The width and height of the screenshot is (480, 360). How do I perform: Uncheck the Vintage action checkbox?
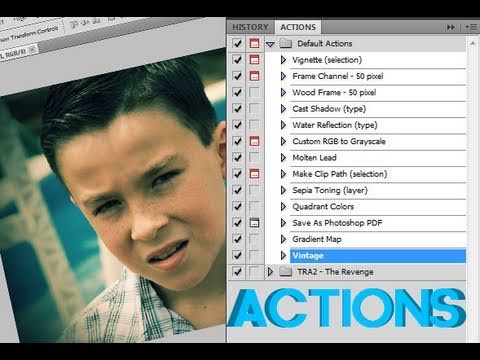coord(237,255)
